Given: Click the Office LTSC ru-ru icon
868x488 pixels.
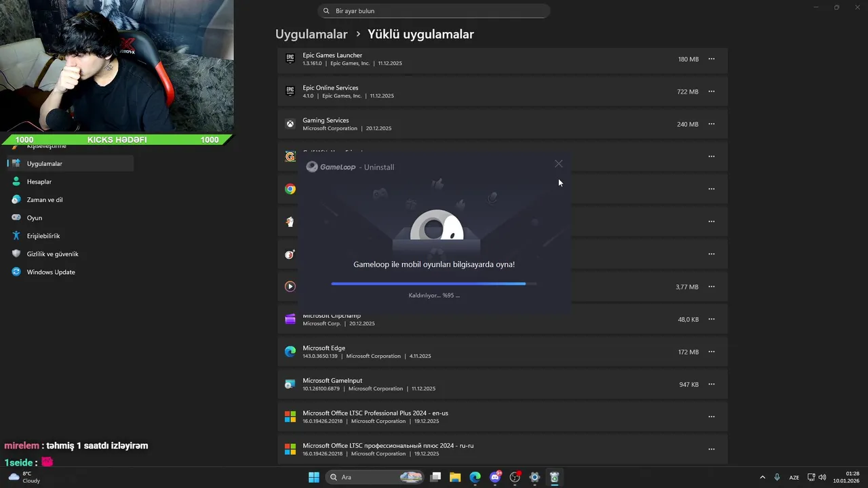Looking at the screenshot, I should pyautogui.click(x=290, y=449).
